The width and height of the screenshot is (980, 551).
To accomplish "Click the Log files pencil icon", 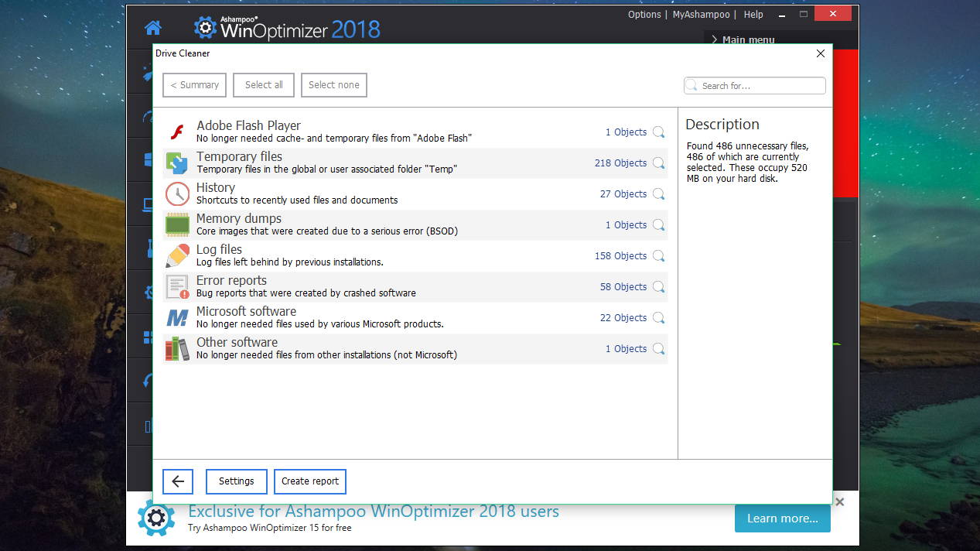I will tap(177, 256).
